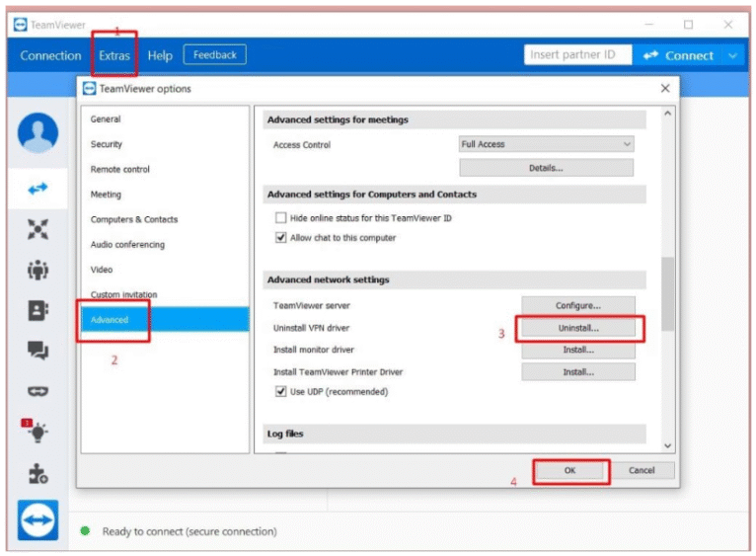The height and width of the screenshot is (556, 756).
Task: Dismiss the dialog with Cancel button
Action: (x=642, y=470)
